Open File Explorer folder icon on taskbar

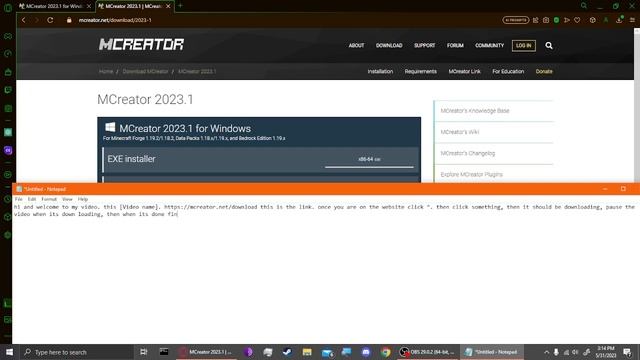(307, 352)
